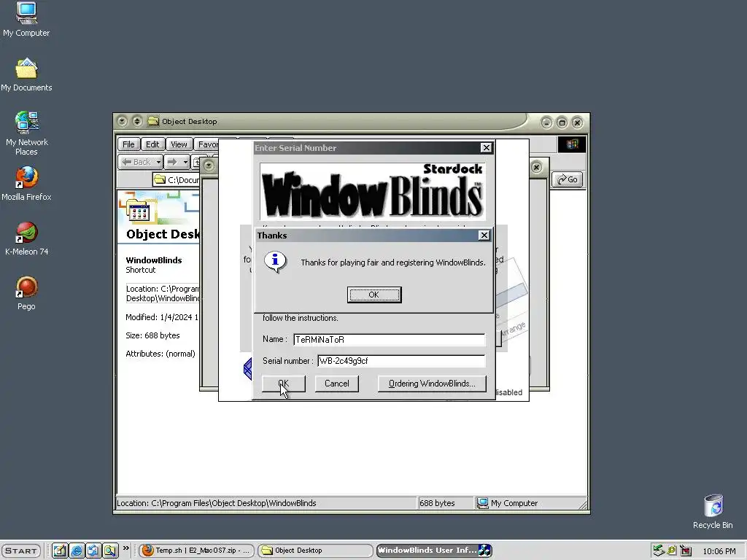Open Edit menu in Object Desktop window

(x=152, y=144)
